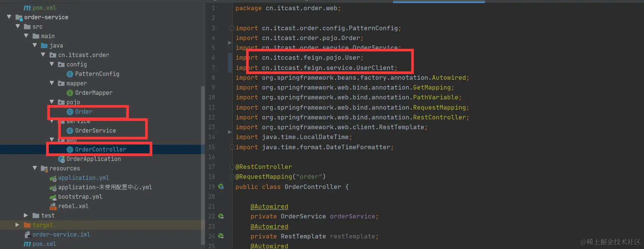Image resolution: width=644 pixels, height=249 pixels.
Task: Click the Order class icon
Action: pyautogui.click(x=70, y=112)
